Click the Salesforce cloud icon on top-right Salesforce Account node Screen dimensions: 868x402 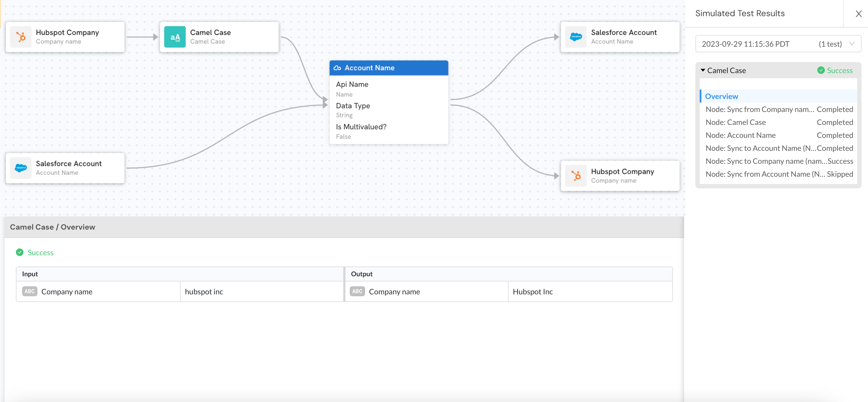tap(576, 37)
